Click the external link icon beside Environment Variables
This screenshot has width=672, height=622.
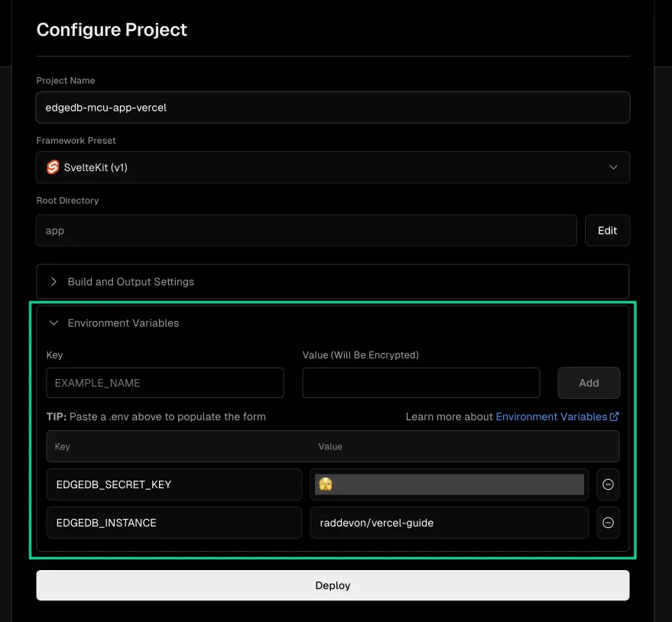point(617,416)
